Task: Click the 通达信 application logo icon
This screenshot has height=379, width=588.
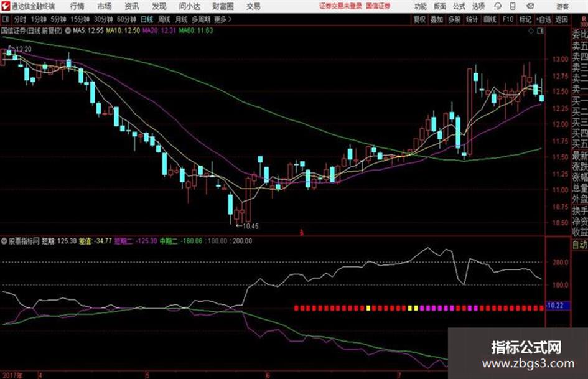Action: pyautogui.click(x=5, y=6)
